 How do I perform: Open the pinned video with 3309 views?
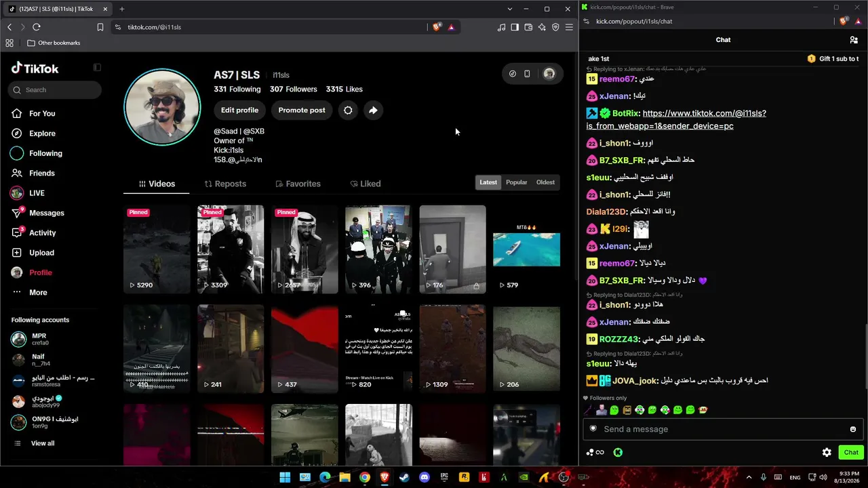(231, 249)
